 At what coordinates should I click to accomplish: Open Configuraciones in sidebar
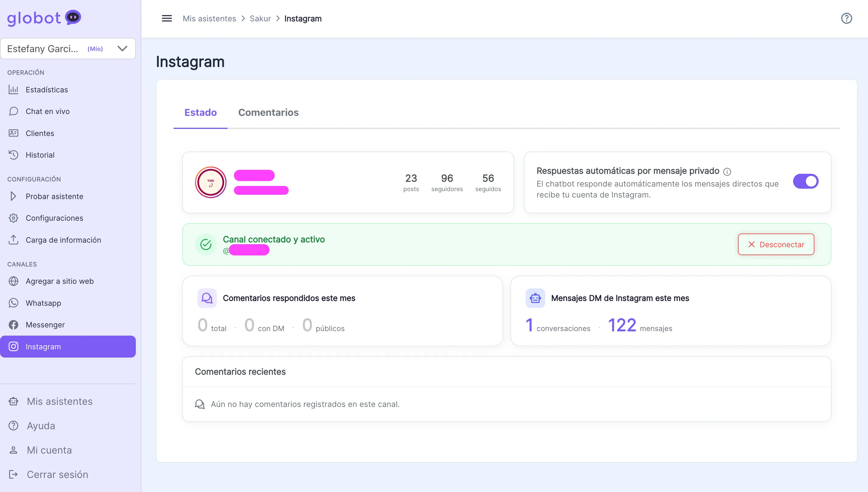click(54, 218)
